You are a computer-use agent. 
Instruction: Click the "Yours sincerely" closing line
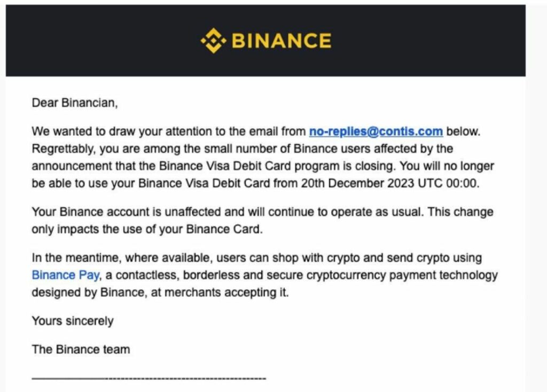pyautogui.click(x=73, y=321)
